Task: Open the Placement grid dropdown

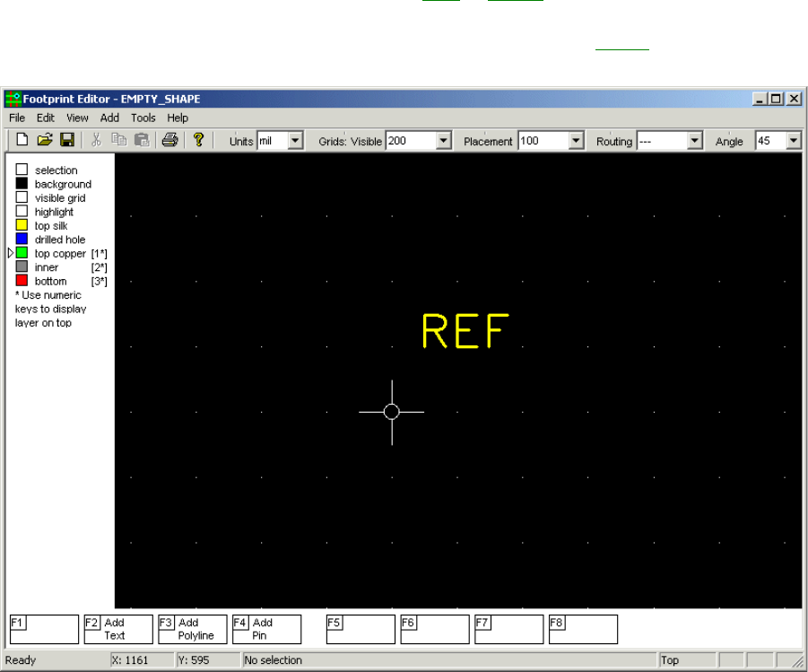Action: pyautogui.click(x=576, y=141)
